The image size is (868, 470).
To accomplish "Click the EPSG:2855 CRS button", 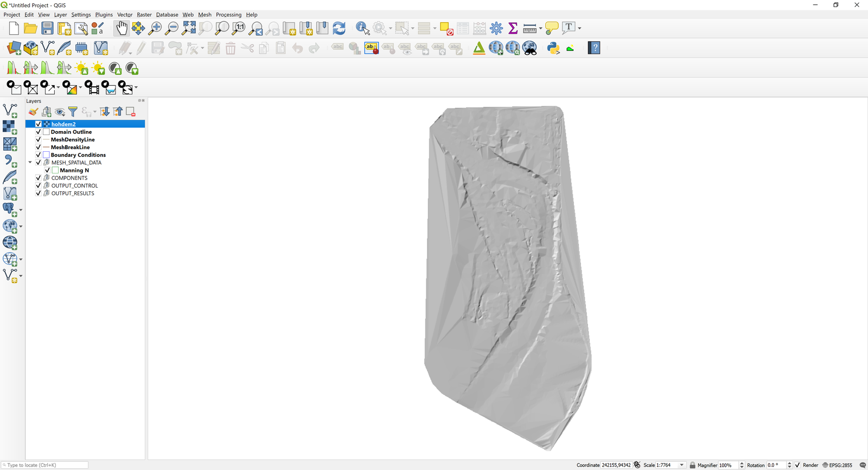I will click(838, 465).
